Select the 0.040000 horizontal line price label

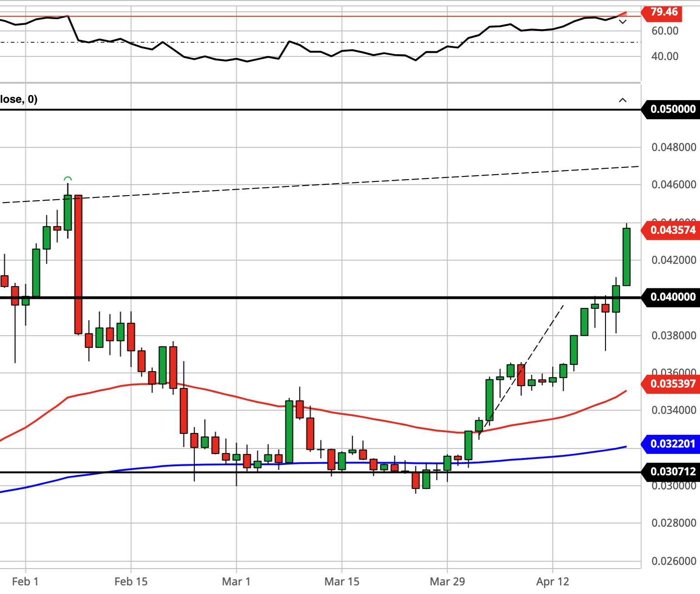click(x=671, y=297)
